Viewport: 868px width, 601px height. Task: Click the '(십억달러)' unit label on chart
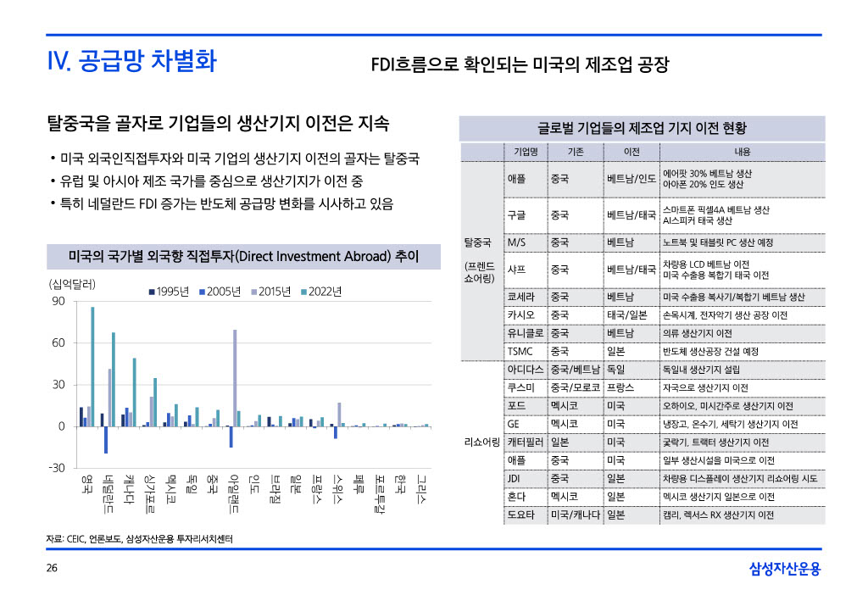click(x=72, y=283)
